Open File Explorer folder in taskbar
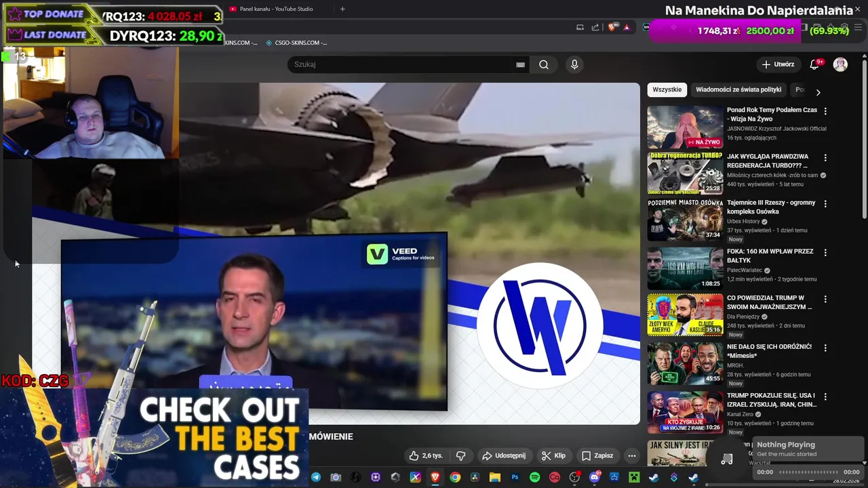 click(495, 477)
